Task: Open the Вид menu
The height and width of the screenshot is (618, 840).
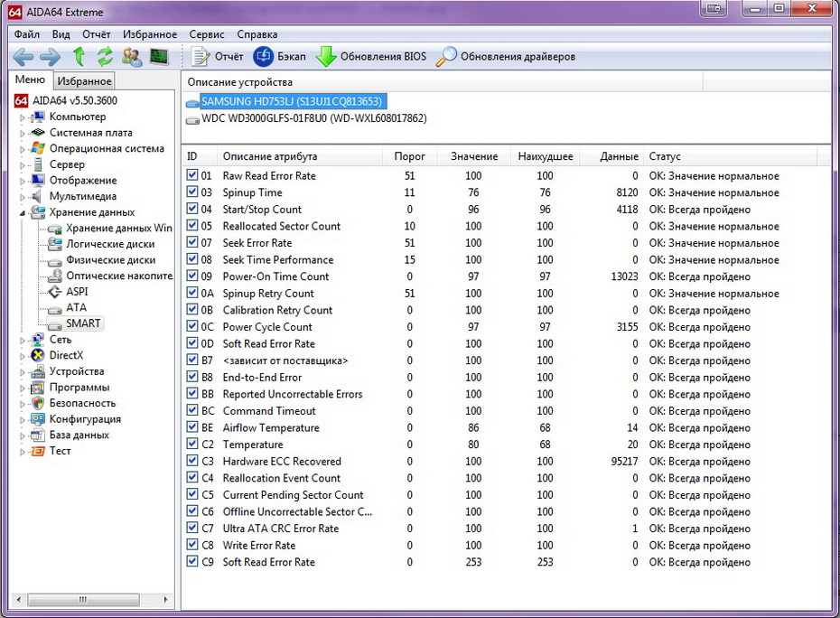Action: [x=61, y=34]
